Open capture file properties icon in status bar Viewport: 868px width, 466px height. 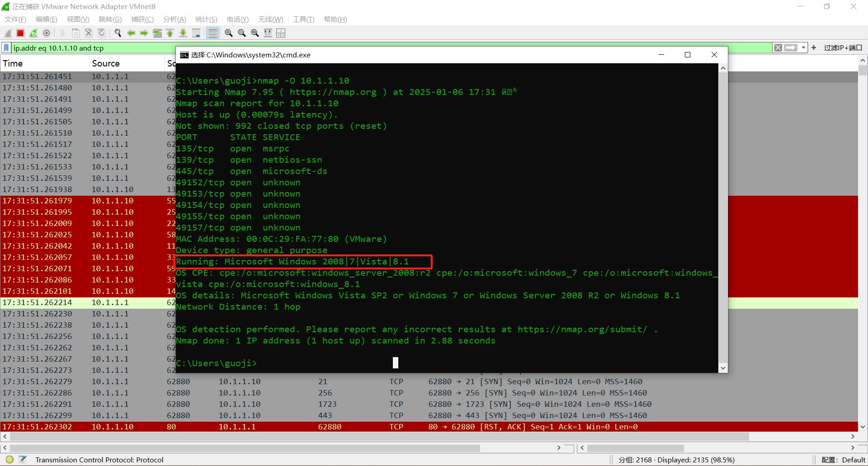click(x=23, y=460)
